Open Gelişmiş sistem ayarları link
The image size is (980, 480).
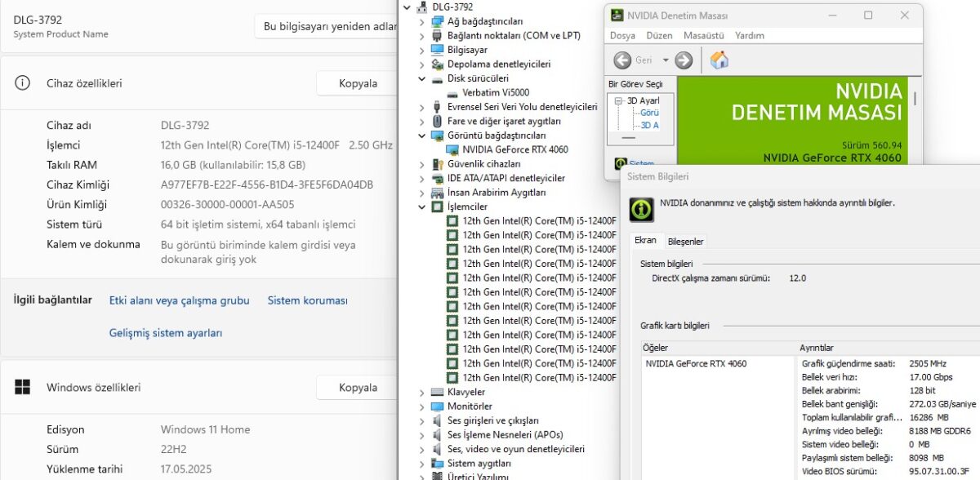click(166, 333)
